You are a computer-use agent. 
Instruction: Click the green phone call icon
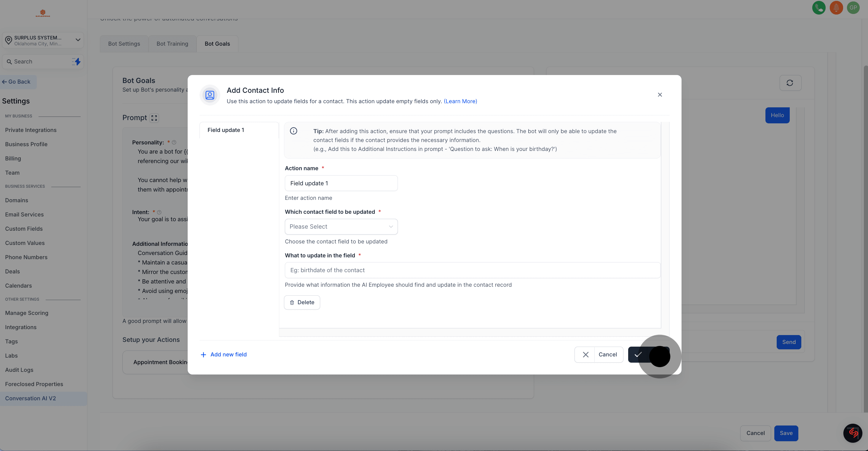(x=818, y=7)
